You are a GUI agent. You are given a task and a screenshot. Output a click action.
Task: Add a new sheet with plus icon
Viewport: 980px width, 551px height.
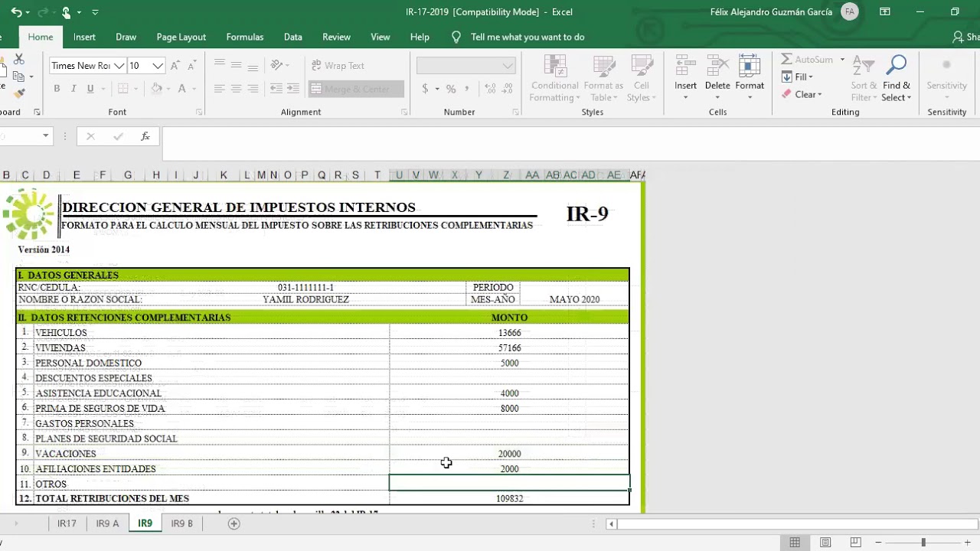click(x=234, y=523)
